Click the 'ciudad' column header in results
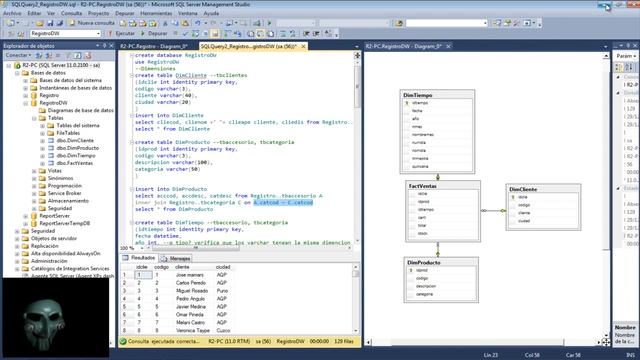 click(223, 267)
